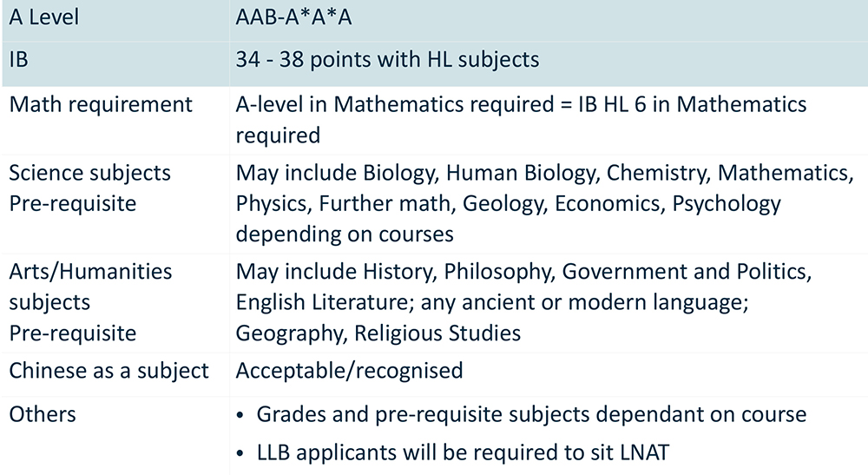Click Chinese as a subject label
Viewport: 868px width, 475px height.
tap(109, 371)
